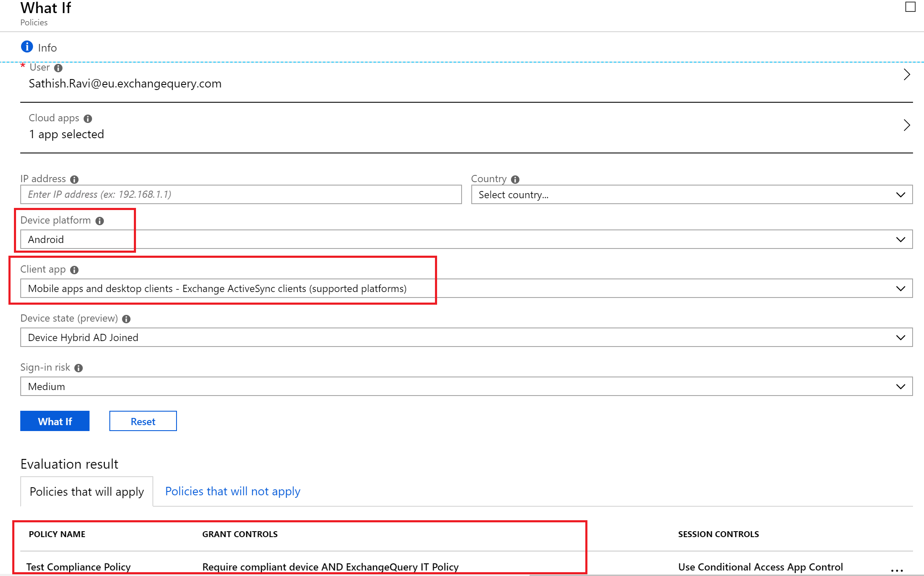The image size is (924, 576).
Task: Click the Country info icon
Action: tap(515, 180)
